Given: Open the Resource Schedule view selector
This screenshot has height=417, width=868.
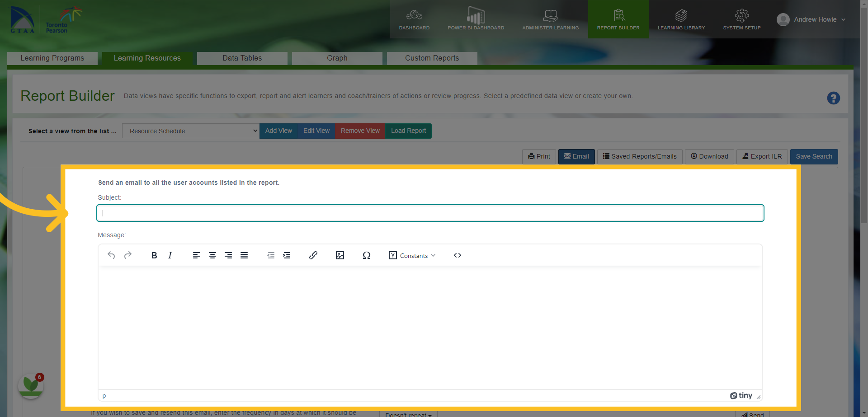Looking at the screenshot, I should click(191, 131).
